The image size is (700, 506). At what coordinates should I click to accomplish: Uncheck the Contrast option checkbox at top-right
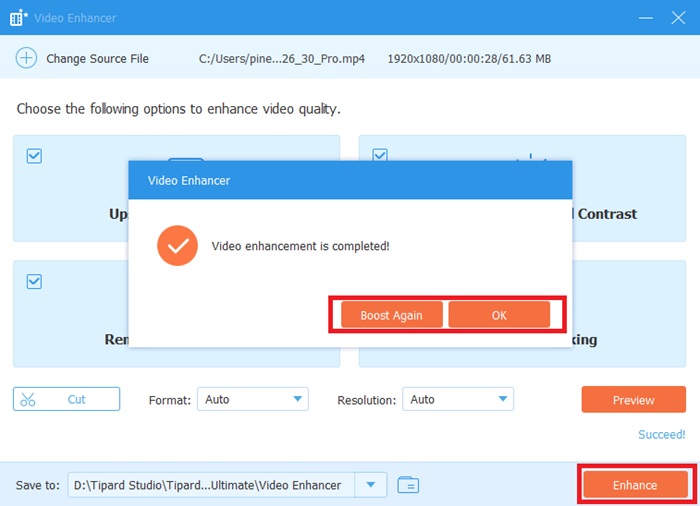click(x=380, y=156)
